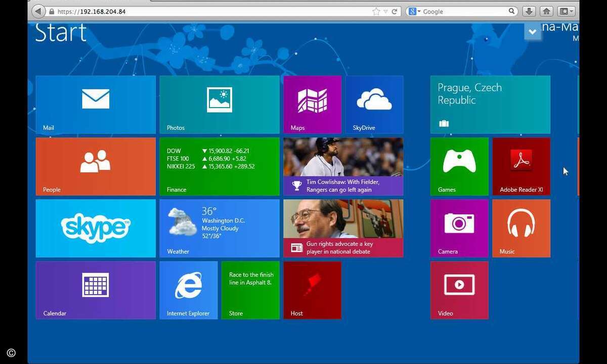Click the 36° temperature in Weather tile

click(x=209, y=211)
